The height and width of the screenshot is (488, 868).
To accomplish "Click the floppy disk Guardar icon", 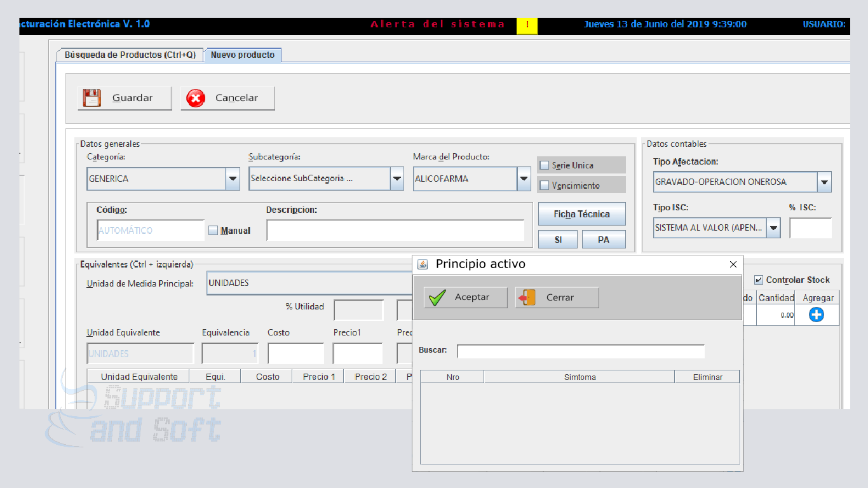I will [92, 98].
